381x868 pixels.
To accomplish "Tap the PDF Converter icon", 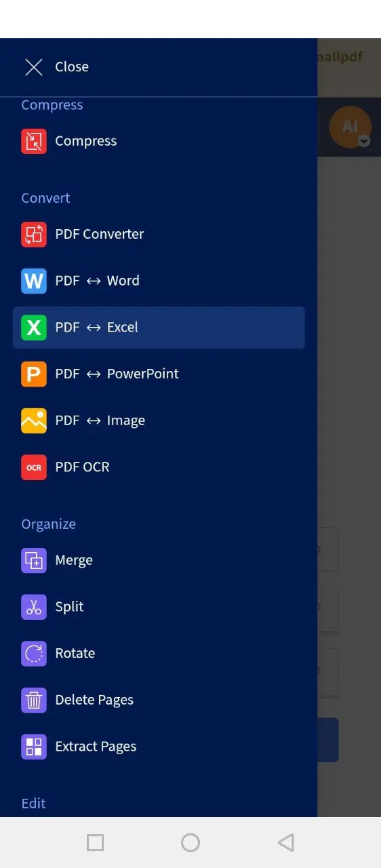I will (x=34, y=234).
